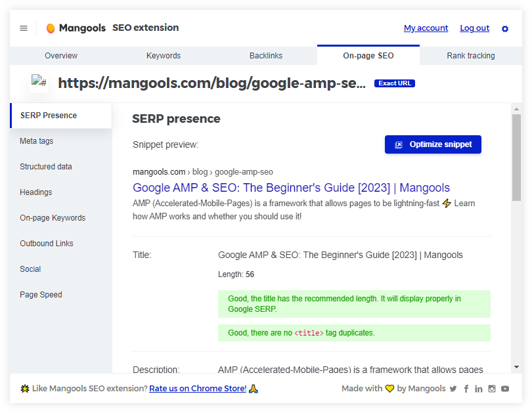Open the hamburger menu icon
532x413 pixels.
[24, 28]
